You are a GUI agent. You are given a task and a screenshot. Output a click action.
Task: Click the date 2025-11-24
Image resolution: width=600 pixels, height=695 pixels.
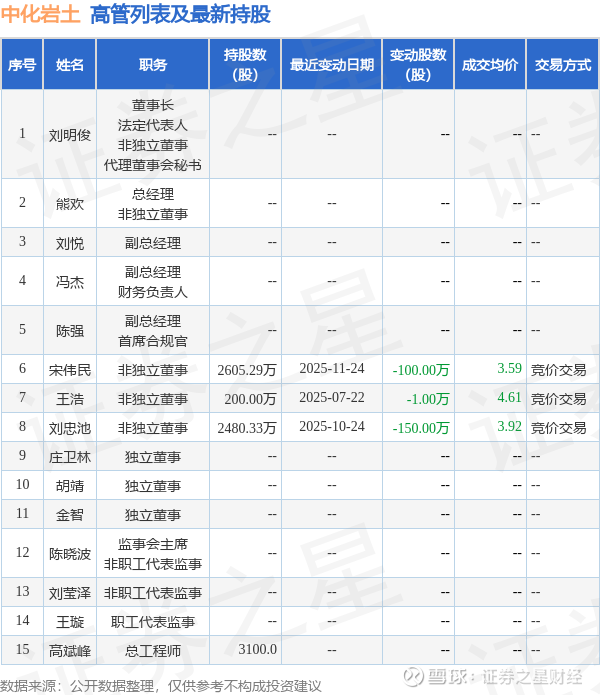[332, 368]
